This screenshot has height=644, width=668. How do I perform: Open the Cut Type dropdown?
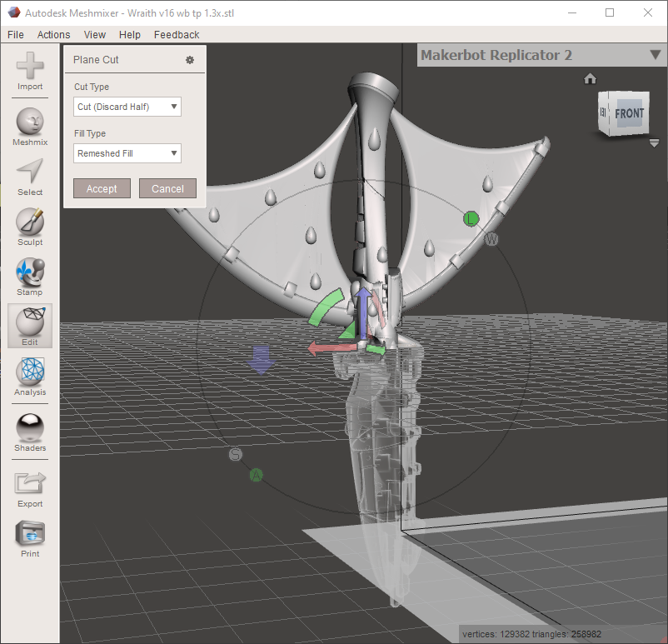pyautogui.click(x=127, y=107)
